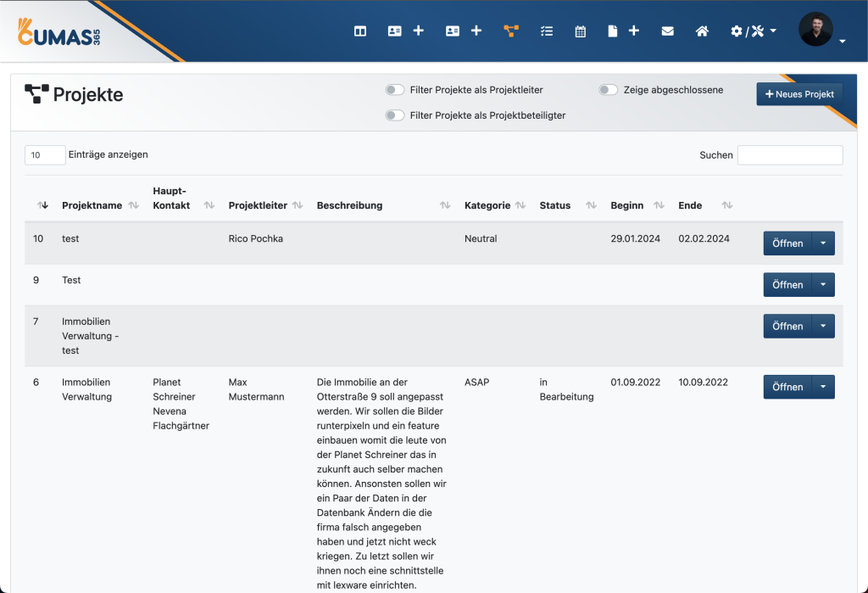Expand dropdown arrow next to Öffnen for project 10
Viewport: 868px width, 593px height.
823,243
